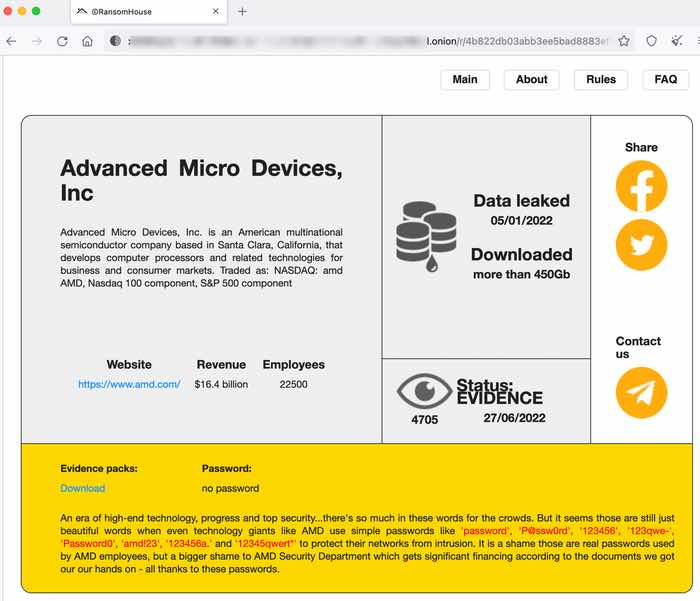The image size is (700, 601).
Task: Go to the browser home icon
Action: click(x=88, y=42)
